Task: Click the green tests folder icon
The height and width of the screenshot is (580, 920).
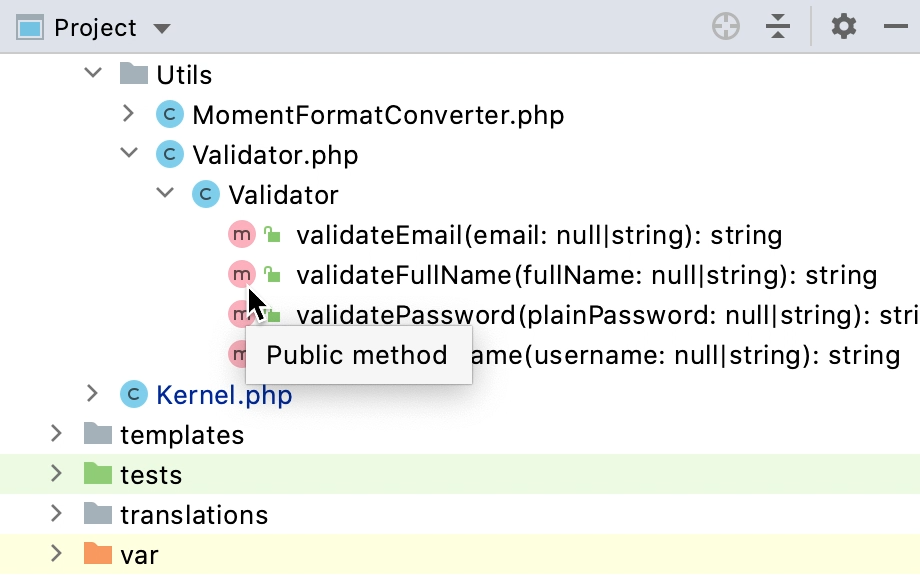Action: 98,474
